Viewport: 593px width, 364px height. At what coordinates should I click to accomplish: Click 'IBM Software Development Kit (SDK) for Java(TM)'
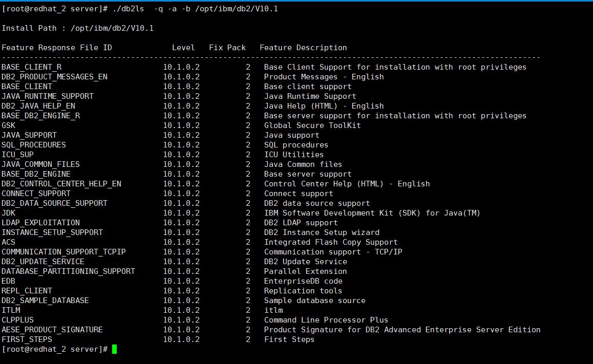(x=372, y=213)
